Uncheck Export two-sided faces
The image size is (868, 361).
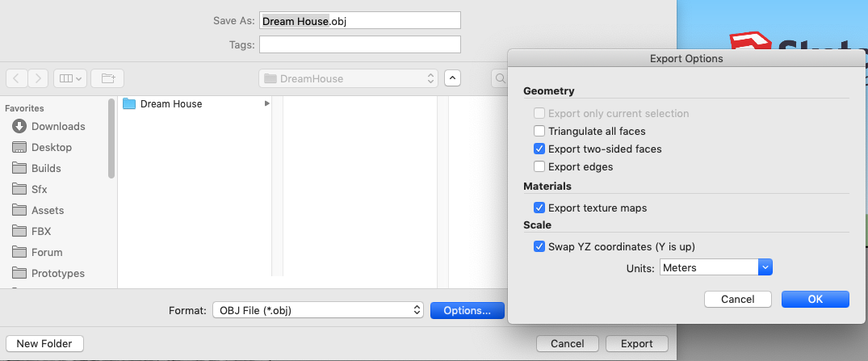click(x=539, y=149)
